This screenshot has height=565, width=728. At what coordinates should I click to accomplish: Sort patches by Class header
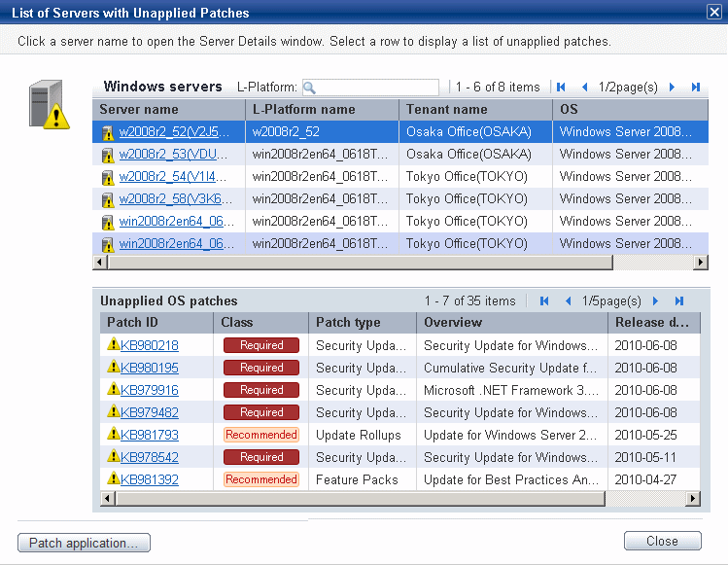[260, 323]
